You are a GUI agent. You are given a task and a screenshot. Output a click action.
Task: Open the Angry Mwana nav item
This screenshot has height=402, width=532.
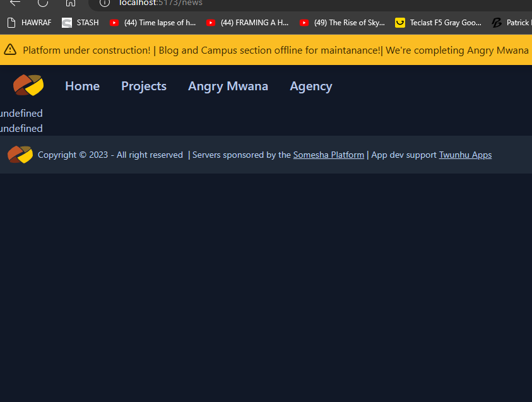pyautogui.click(x=228, y=86)
